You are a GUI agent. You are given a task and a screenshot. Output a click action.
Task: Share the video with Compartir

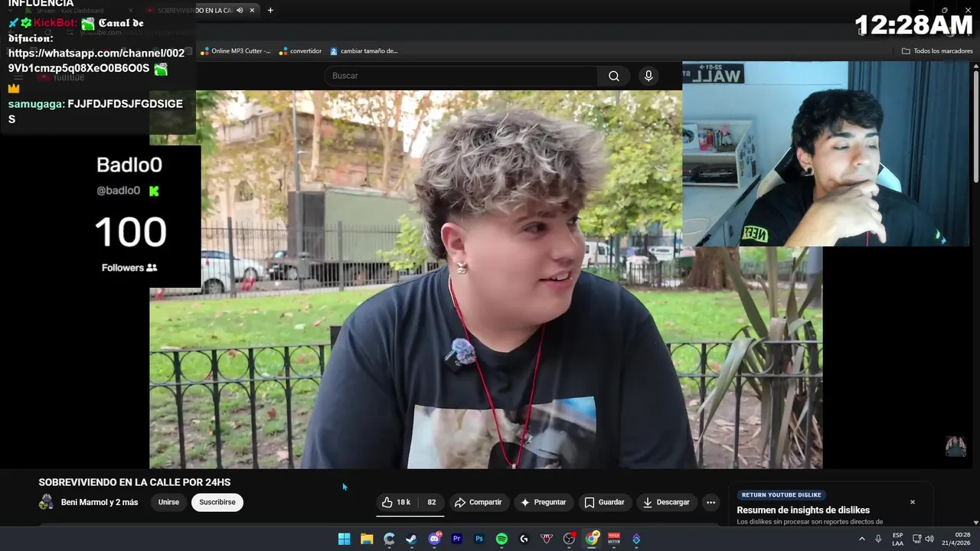click(478, 502)
